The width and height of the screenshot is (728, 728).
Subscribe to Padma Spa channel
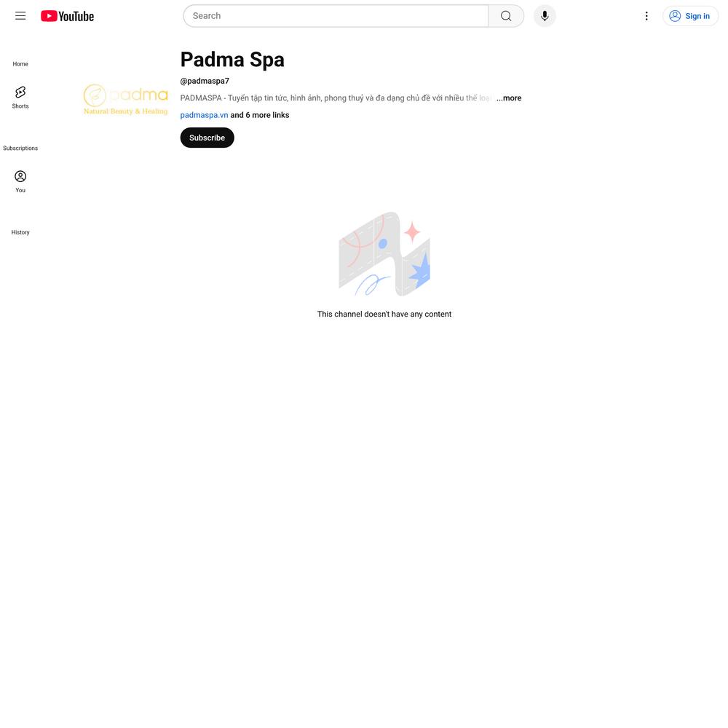207,138
